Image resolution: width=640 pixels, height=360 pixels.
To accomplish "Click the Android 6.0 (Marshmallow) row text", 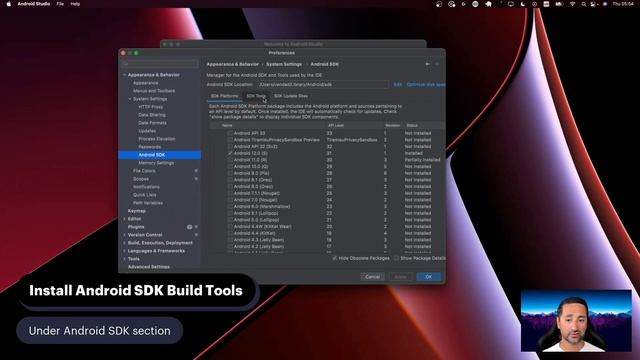I will 262,207.
